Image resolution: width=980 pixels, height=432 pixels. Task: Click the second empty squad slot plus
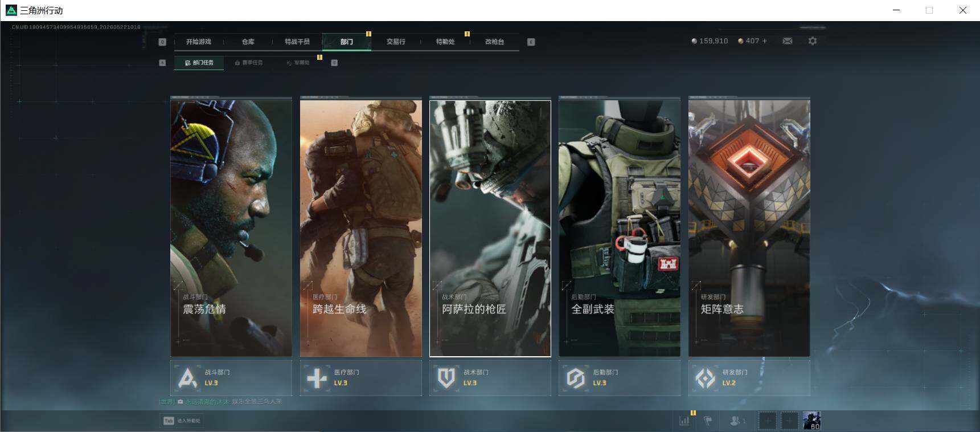[x=789, y=421]
